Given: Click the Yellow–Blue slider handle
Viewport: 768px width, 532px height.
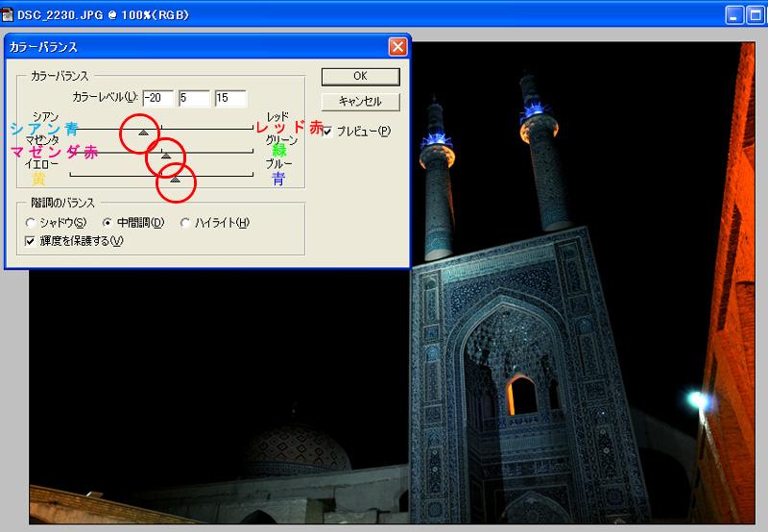Looking at the screenshot, I should pos(175,178).
